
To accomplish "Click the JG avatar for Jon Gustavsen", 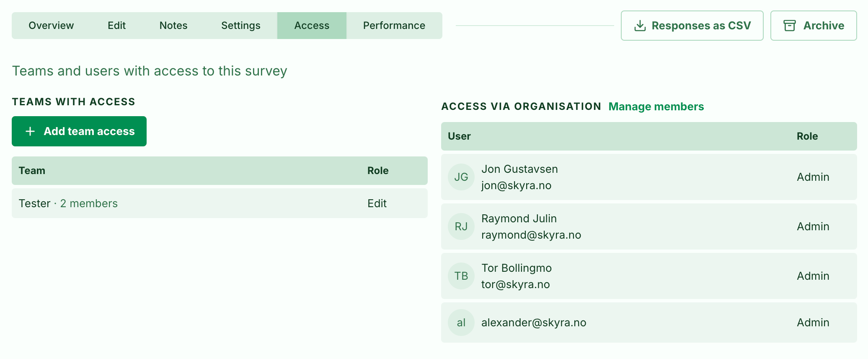I will (x=461, y=177).
